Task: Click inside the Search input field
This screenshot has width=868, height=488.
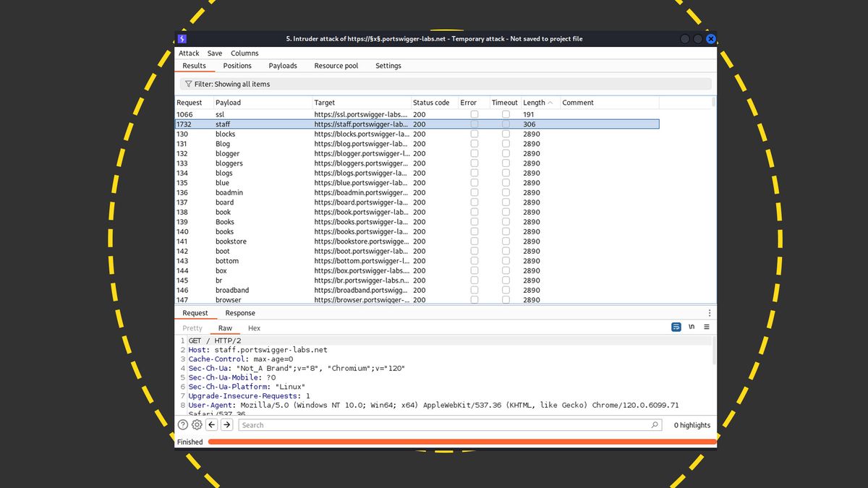Action: click(x=434, y=424)
